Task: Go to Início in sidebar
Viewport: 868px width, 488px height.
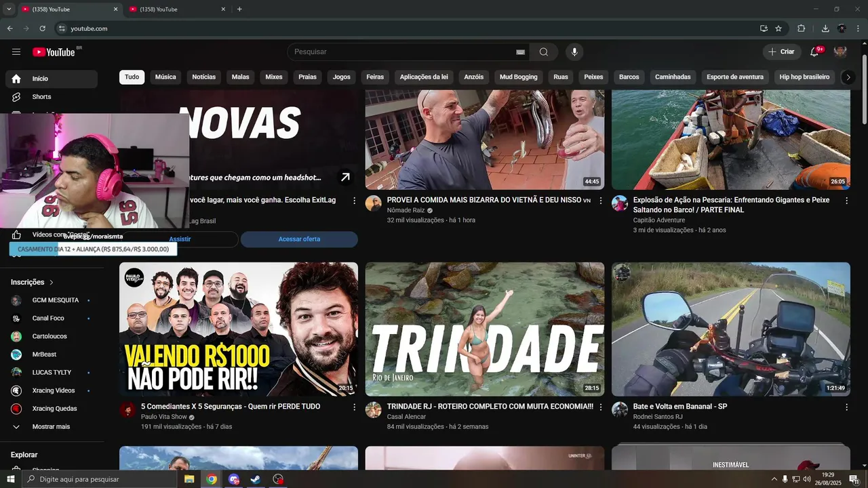Action: pyautogui.click(x=52, y=79)
